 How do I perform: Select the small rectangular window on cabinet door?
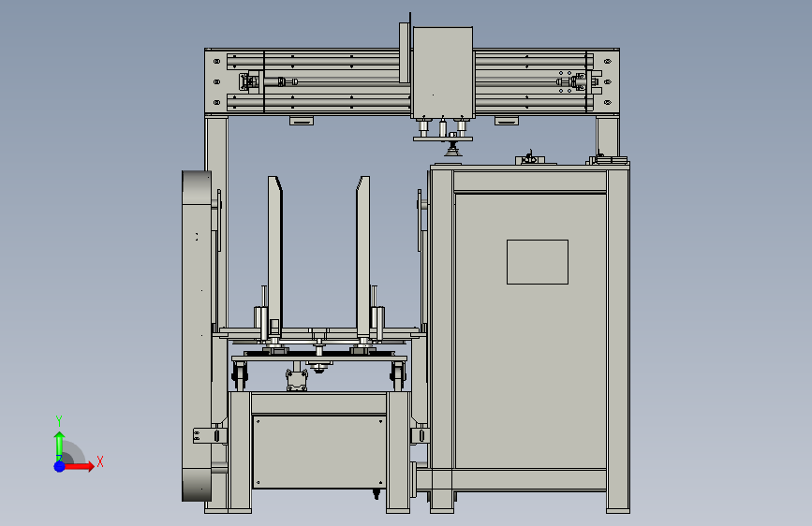[537, 262]
